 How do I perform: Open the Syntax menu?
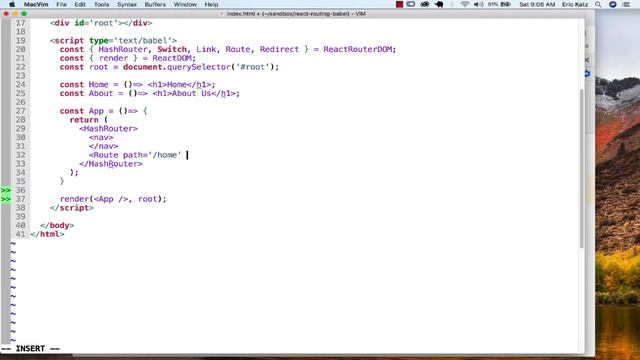[x=127, y=4]
